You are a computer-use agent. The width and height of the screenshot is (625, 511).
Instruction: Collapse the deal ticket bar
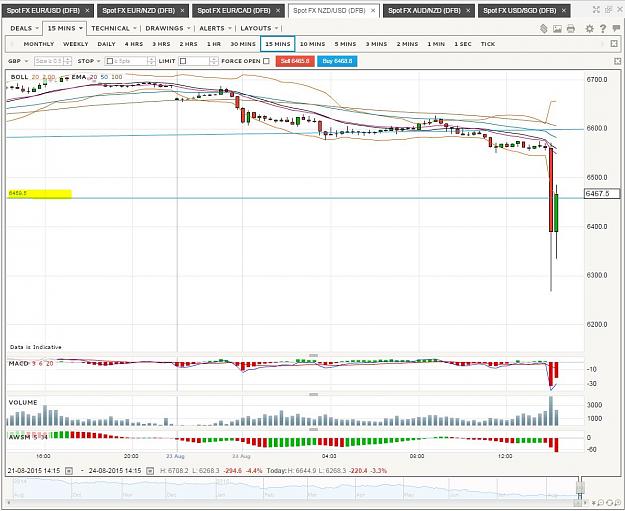617,61
